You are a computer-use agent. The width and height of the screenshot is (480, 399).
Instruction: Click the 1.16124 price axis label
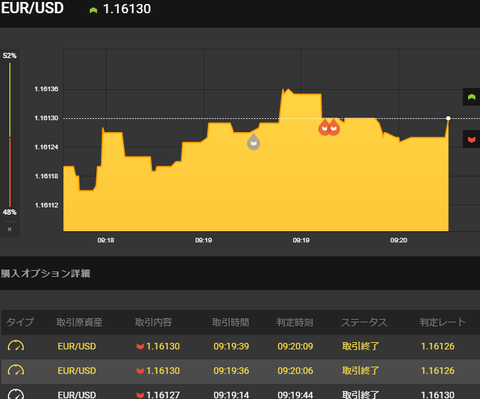tap(46, 147)
